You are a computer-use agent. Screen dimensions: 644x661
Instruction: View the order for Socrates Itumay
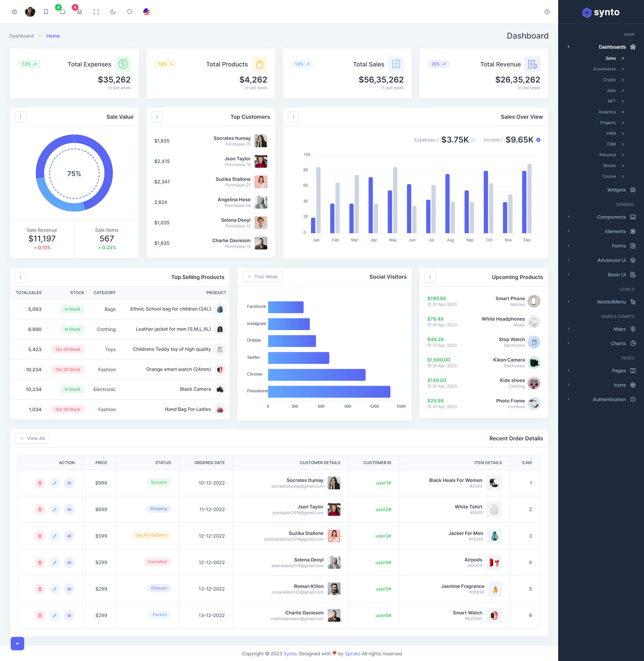coord(69,483)
